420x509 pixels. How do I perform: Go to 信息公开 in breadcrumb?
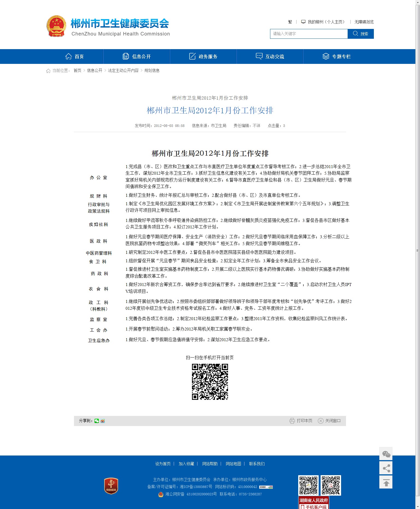94,70
